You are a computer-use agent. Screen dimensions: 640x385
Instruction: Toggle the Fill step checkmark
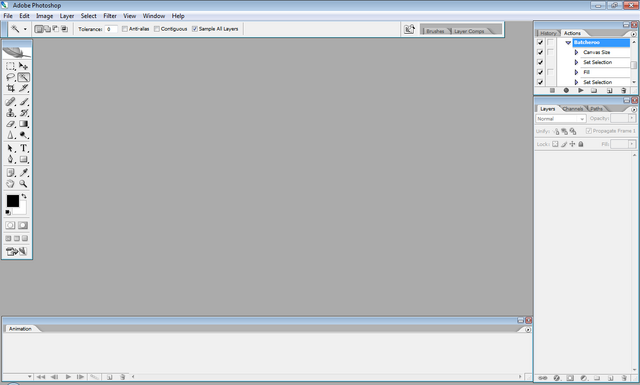coord(540,72)
